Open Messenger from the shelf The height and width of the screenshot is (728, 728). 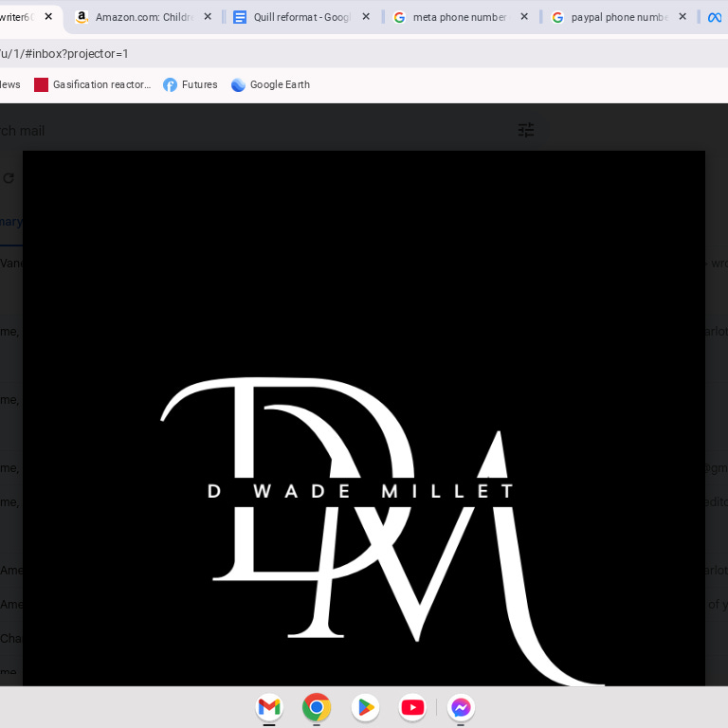coord(461,707)
